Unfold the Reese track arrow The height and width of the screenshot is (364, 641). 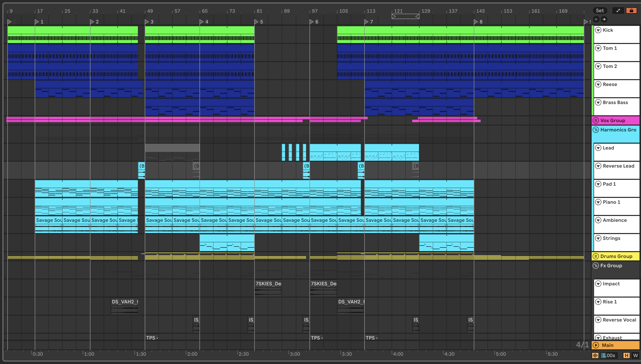click(x=598, y=85)
